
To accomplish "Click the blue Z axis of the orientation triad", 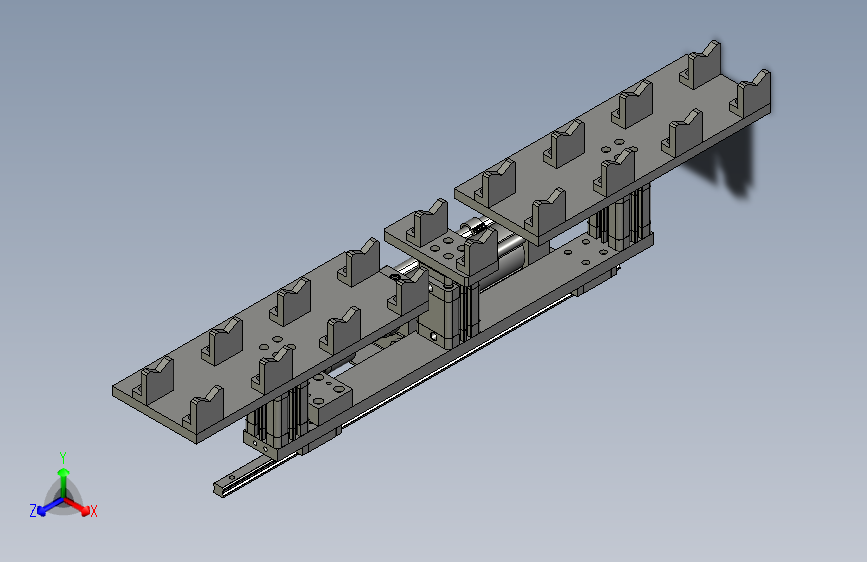I will coord(50,506).
